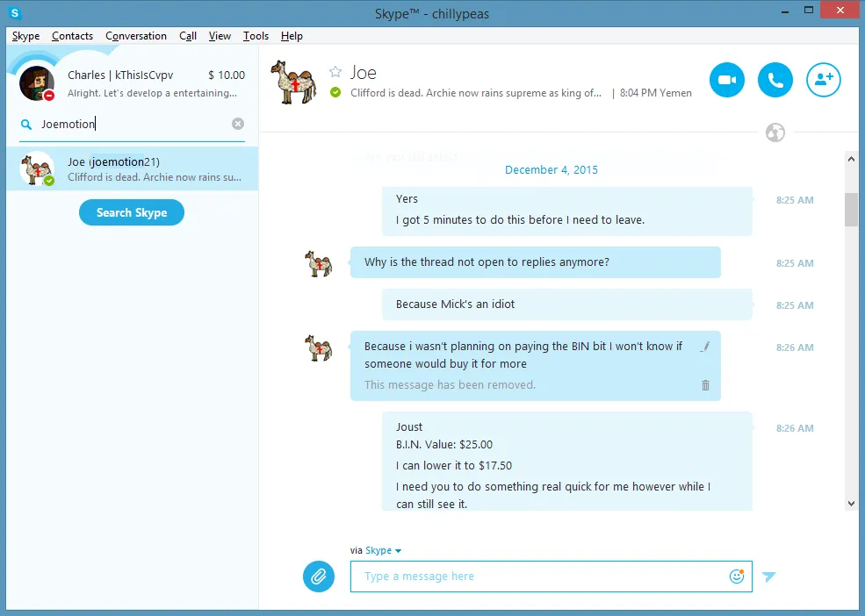Click Joe's avatar beside thread question
The height and width of the screenshot is (616, 865).
click(318, 263)
